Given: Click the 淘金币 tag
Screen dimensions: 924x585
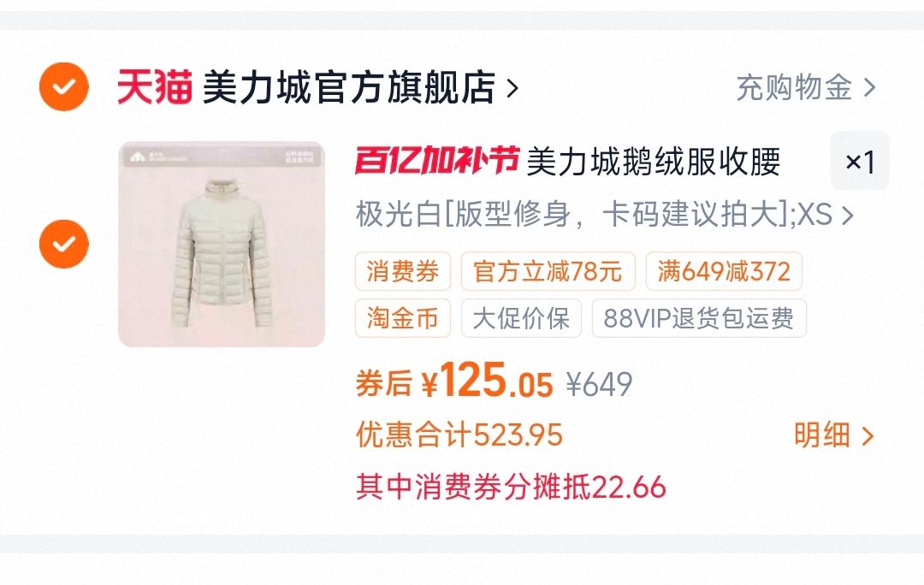Looking at the screenshot, I should pos(402,318).
